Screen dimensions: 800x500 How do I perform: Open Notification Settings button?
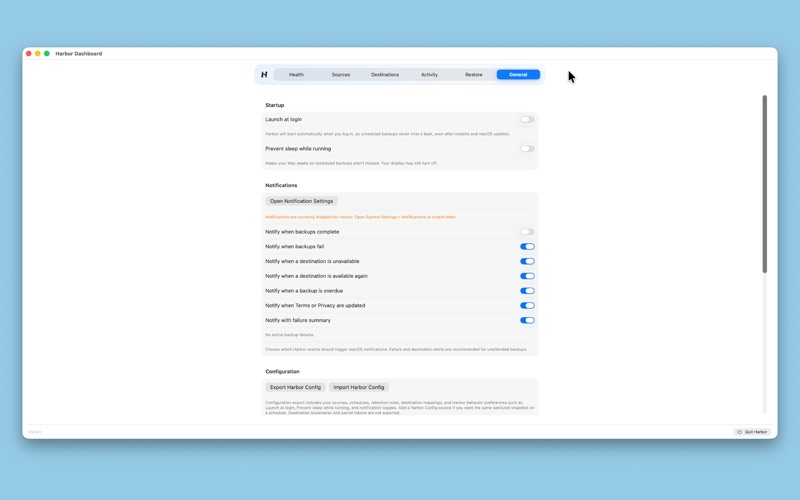302,201
